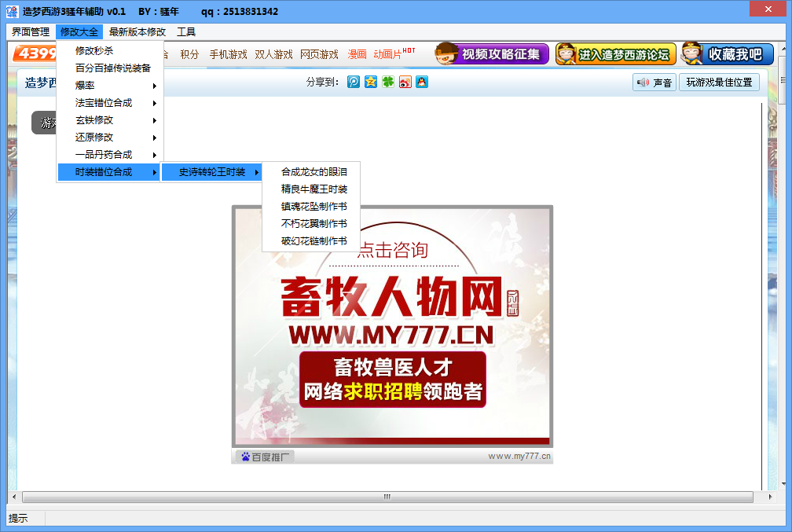Choose 合成龙女的眼泪
This screenshot has width=792, height=532.
312,172
